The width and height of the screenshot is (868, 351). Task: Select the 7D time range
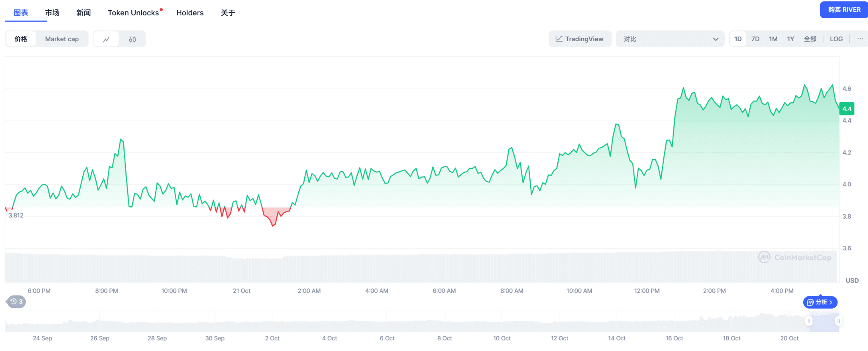(x=755, y=39)
